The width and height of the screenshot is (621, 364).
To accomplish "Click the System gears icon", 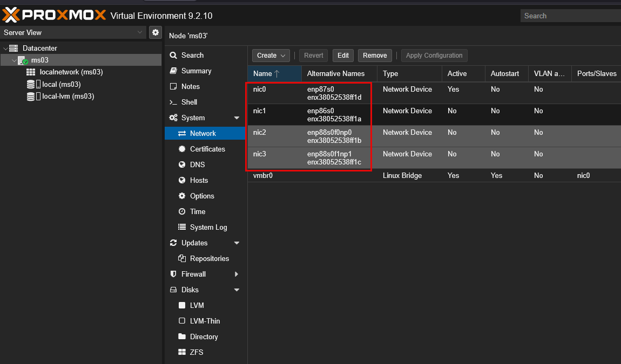I will (173, 118).
